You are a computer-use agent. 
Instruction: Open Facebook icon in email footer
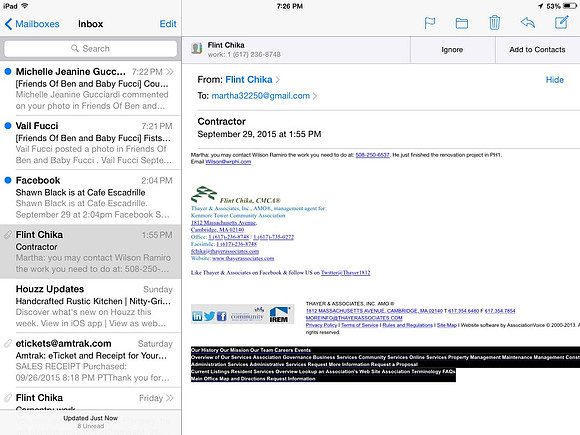[x=222, y=316]
